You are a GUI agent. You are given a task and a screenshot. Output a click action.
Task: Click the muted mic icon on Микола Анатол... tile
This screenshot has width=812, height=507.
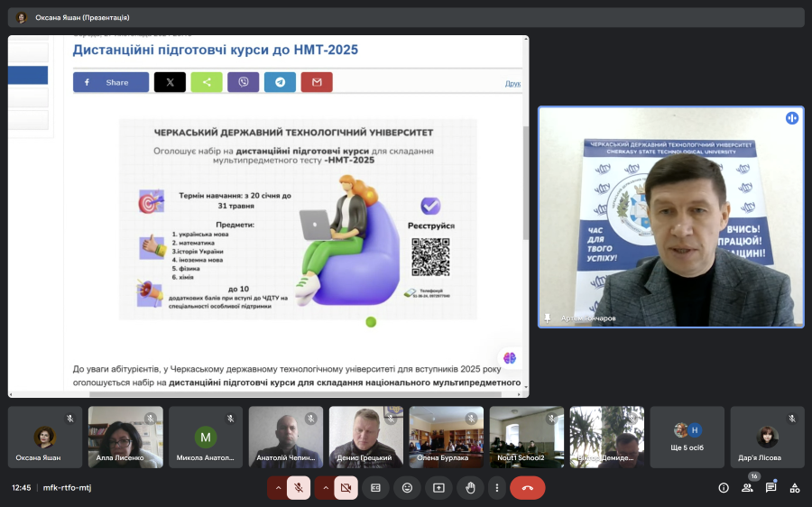pos(230,419)
